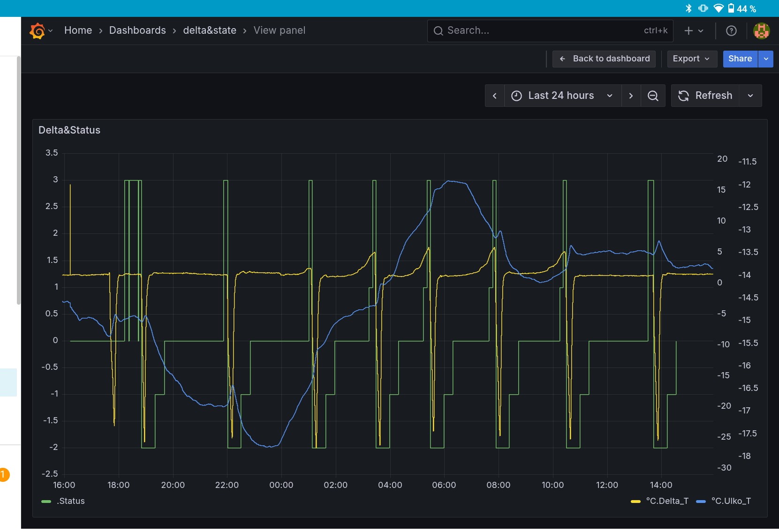Screen dimensions: 779x532
Task: Click the Grafana logo icon
Action: pyautogui.click(x=37, y=31)
